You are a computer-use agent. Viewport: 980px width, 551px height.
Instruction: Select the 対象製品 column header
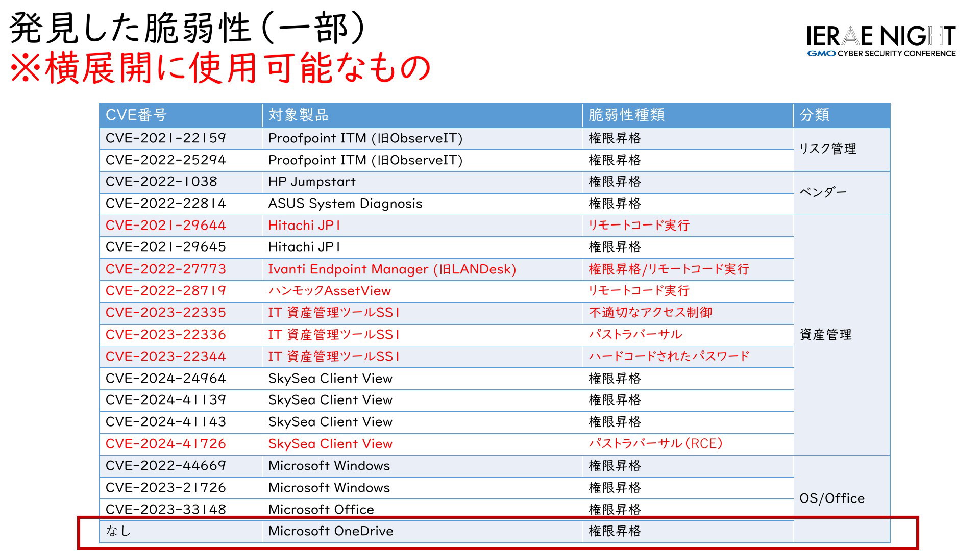[422, 115]
